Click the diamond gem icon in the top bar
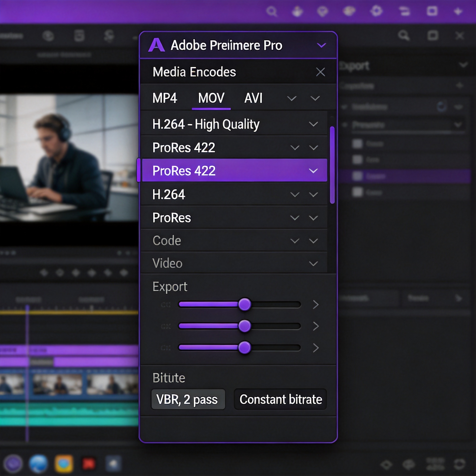Image resolution: width=476 pixels, height=476 pixels. (x=323, y=11)
